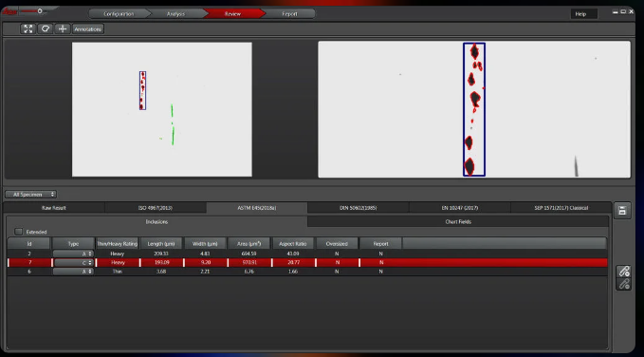
Task: Click the upper link inclusions icon
Action: [x=624, y=272]
